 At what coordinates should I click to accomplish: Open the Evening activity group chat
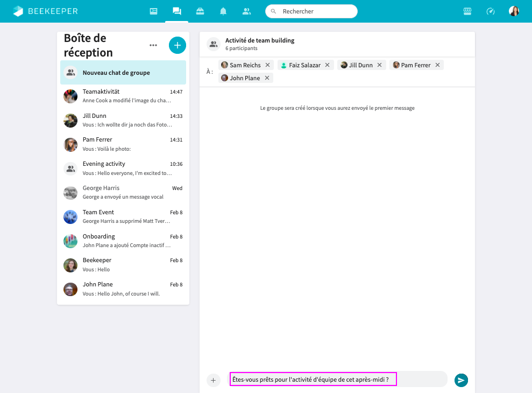point(123,169)
